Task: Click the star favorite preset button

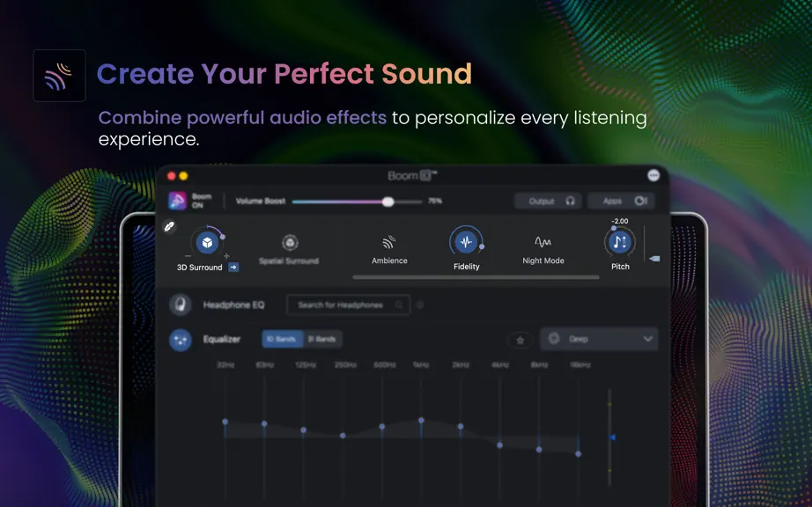Action: [x=520, y=341]
